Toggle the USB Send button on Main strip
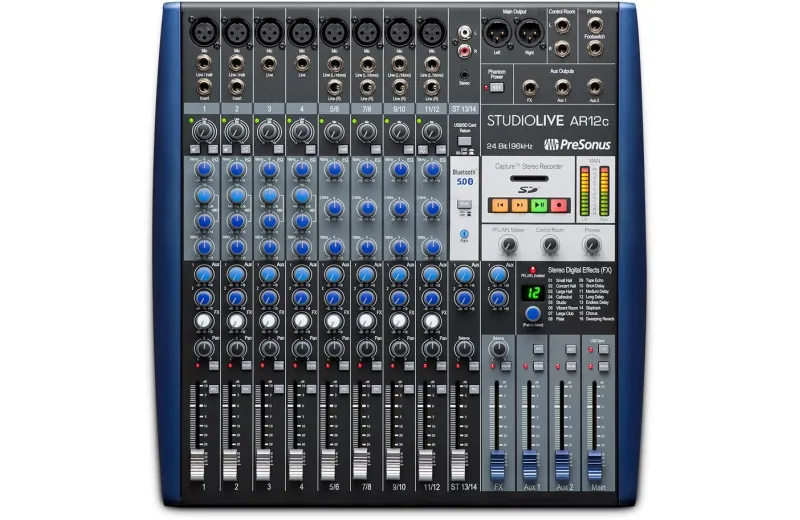 click(x=604, y=349)
